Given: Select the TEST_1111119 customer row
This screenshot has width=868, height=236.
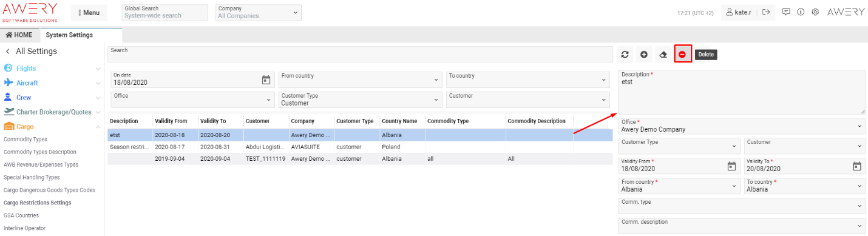Looking at the screenshot, I should tap(360, 158).
